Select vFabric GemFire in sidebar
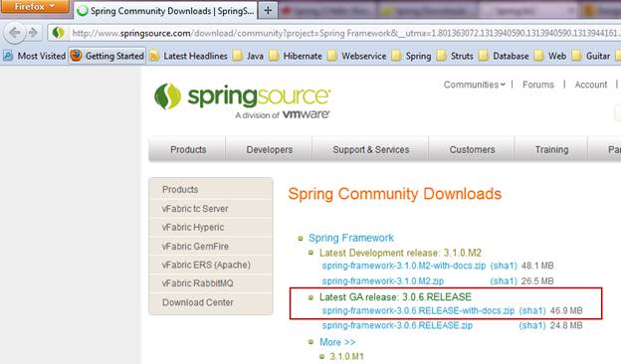 click(x=210, y=246)
